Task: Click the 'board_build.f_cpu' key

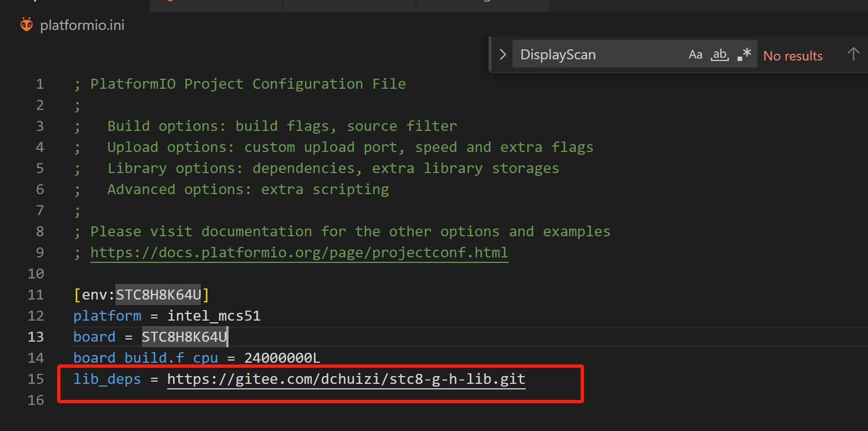Action: tap(145, 358)
